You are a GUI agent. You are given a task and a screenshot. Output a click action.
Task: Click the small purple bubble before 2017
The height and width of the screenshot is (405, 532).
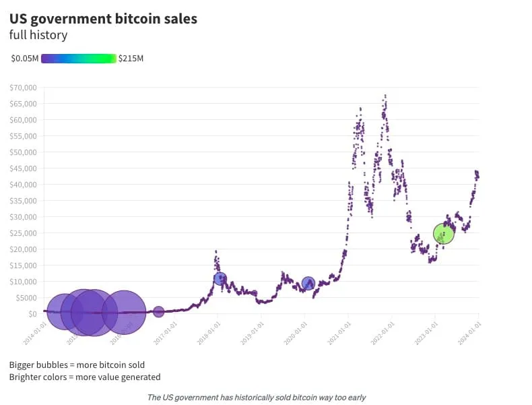(x=158, y=311)
